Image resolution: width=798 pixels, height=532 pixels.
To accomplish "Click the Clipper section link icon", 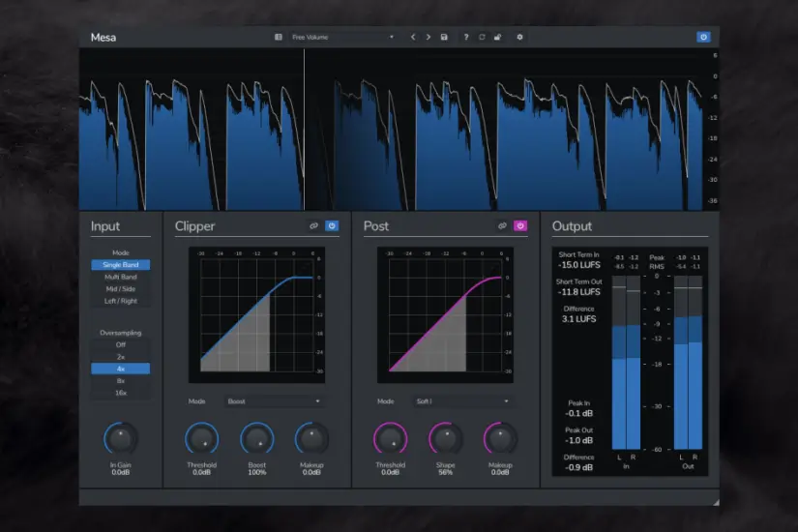I will click(313, 226).
